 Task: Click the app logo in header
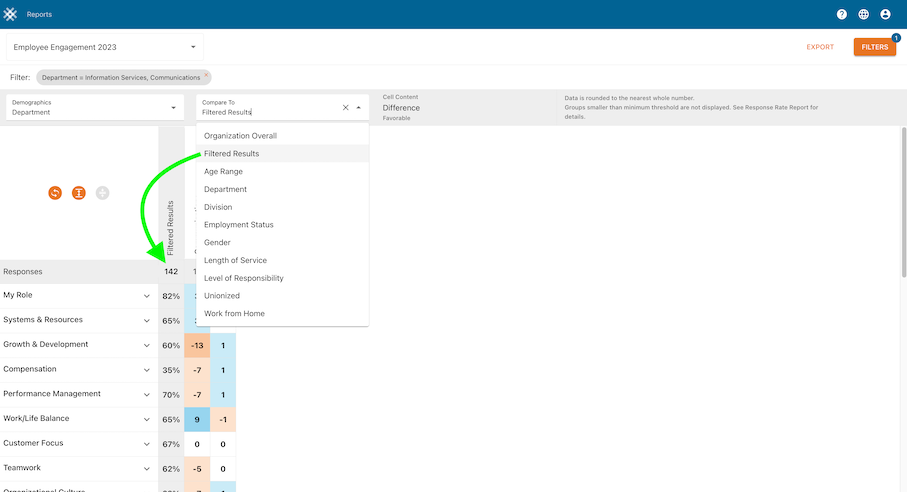coord(11,14)
